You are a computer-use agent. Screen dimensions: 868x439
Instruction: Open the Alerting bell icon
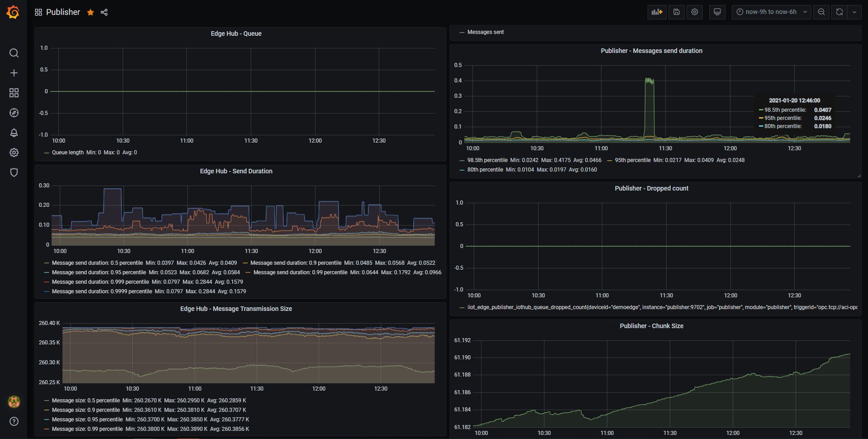[x=14, y=133]
